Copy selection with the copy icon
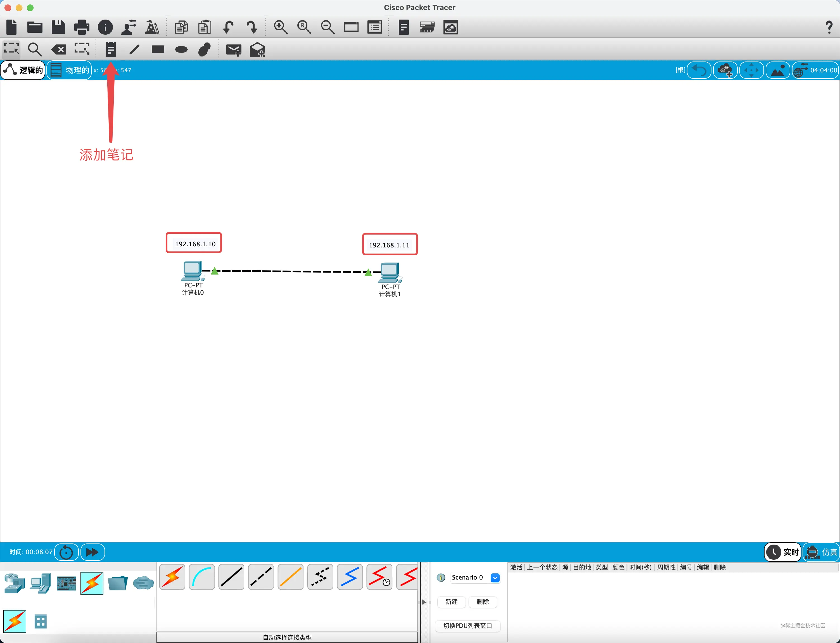 [x=181, y=27]
